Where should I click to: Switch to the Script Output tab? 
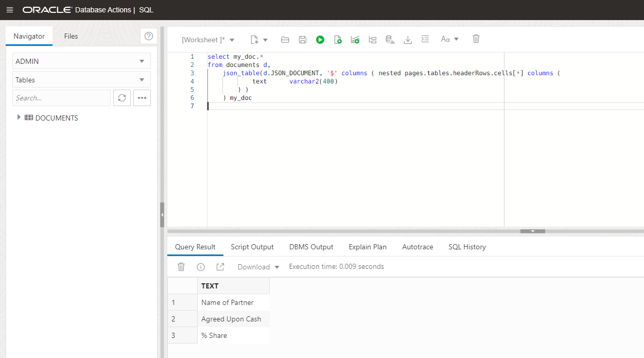click(252, 247)
